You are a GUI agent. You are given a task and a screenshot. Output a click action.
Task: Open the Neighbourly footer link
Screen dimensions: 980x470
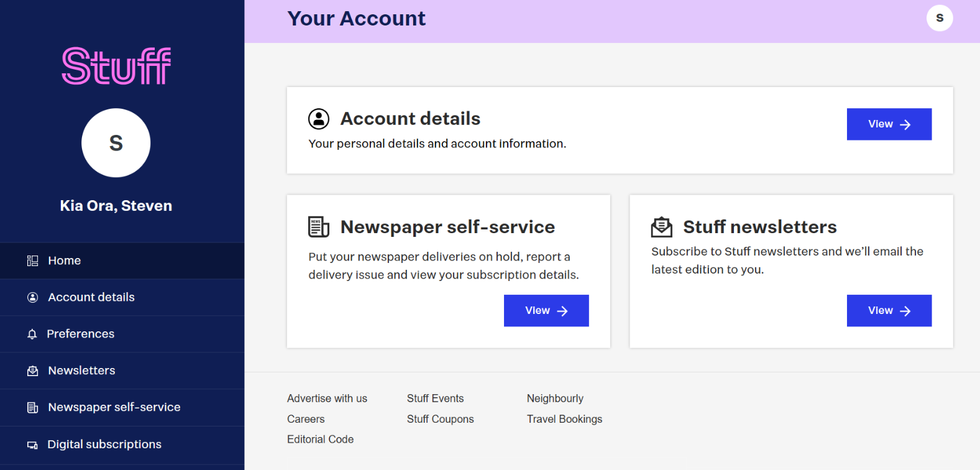555,399
